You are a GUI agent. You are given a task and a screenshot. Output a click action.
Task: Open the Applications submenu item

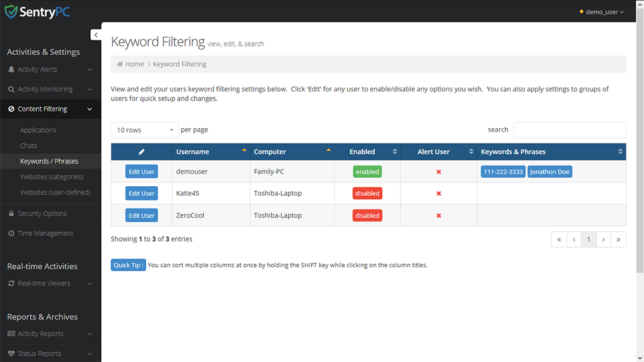pyautogui.click(x=38, y=130)
